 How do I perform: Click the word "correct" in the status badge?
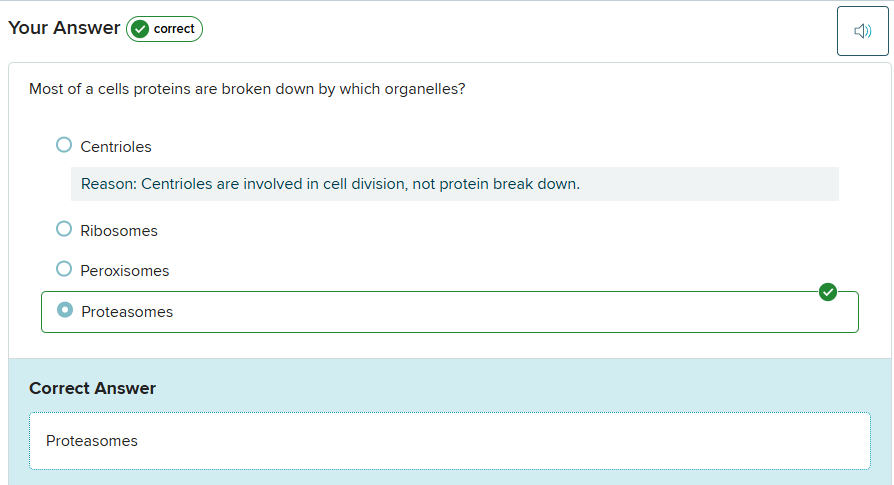[174, 29]
